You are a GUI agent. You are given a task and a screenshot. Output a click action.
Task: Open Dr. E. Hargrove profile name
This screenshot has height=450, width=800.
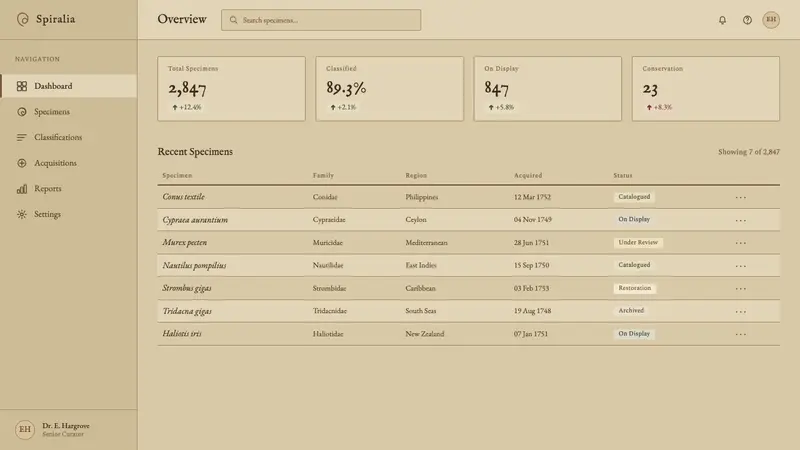tap(66, 426)
